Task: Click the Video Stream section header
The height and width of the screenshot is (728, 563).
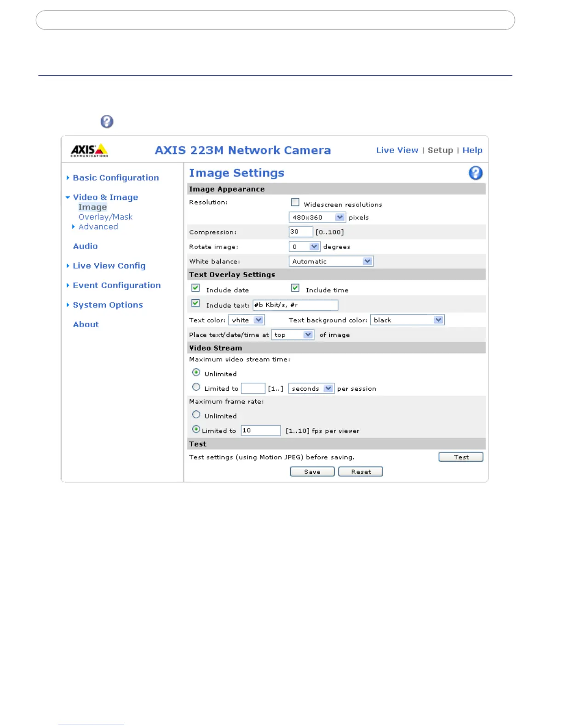Action: point(337,348)
